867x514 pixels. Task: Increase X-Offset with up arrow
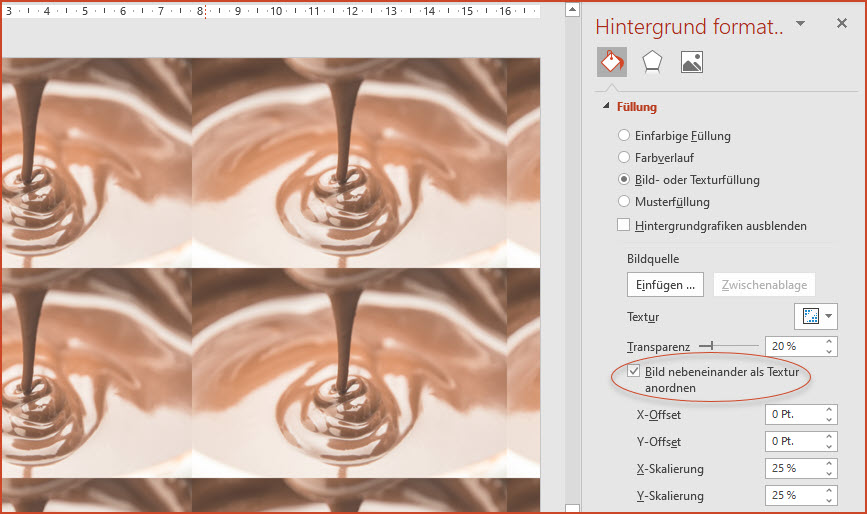[829, 410]
